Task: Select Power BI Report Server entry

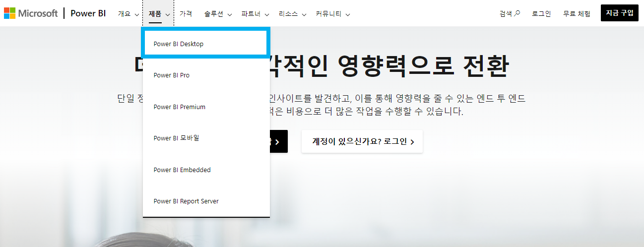Action: (x=206, y=201)
